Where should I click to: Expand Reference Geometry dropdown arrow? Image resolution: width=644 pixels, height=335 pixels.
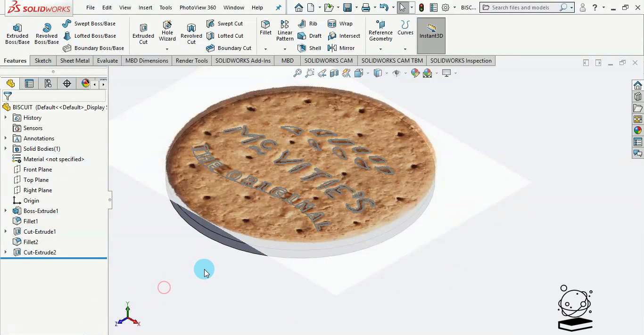380,49
